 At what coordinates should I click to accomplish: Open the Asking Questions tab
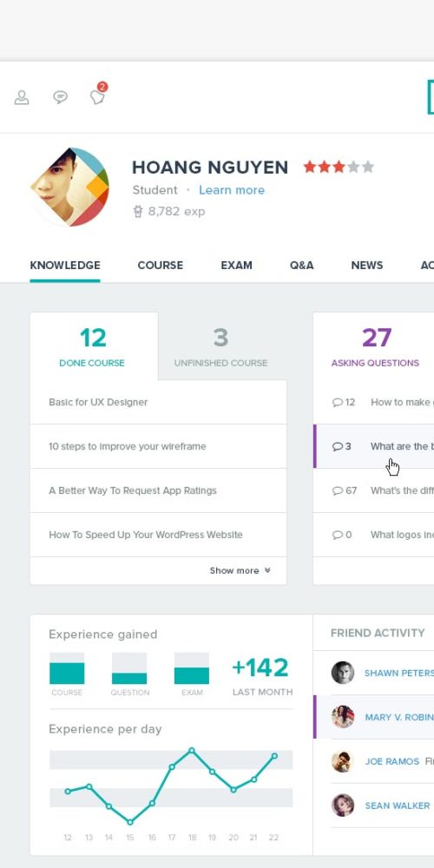tap(375, 346)
